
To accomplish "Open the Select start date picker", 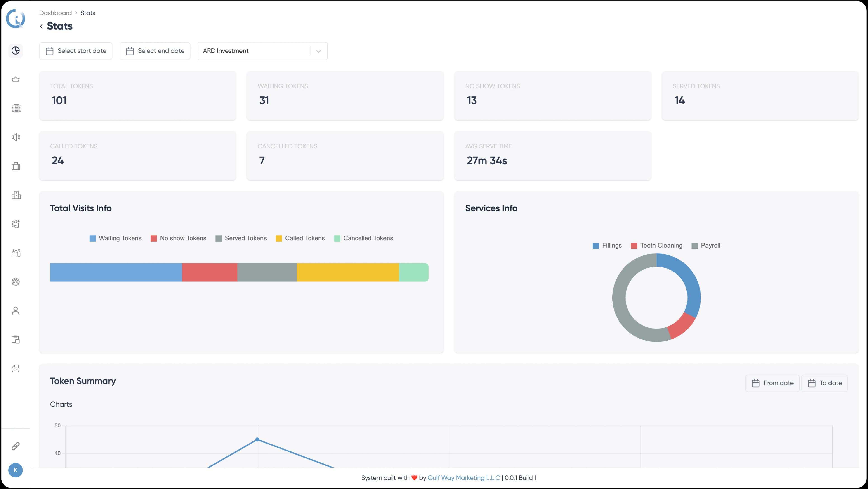I will click(75, 51).
